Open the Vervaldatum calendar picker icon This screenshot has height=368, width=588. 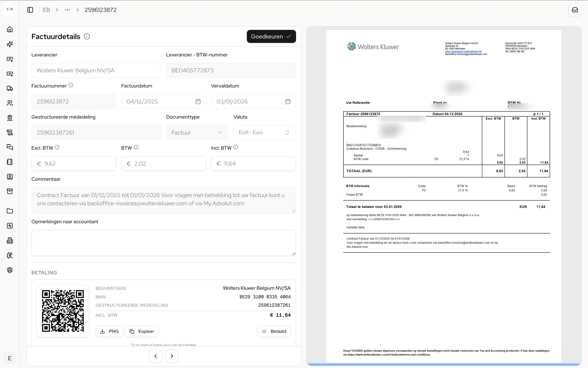click(x=288, y=101)
